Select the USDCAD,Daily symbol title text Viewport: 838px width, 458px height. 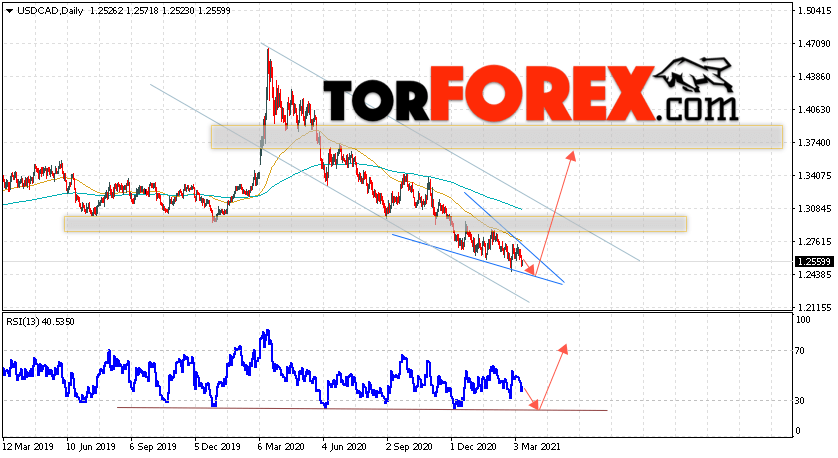pos(50,11)
